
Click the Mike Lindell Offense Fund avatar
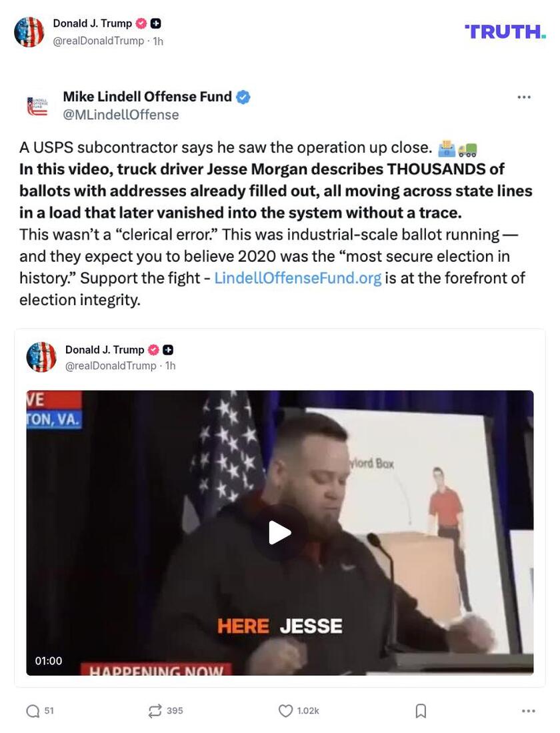coord(37,106)
